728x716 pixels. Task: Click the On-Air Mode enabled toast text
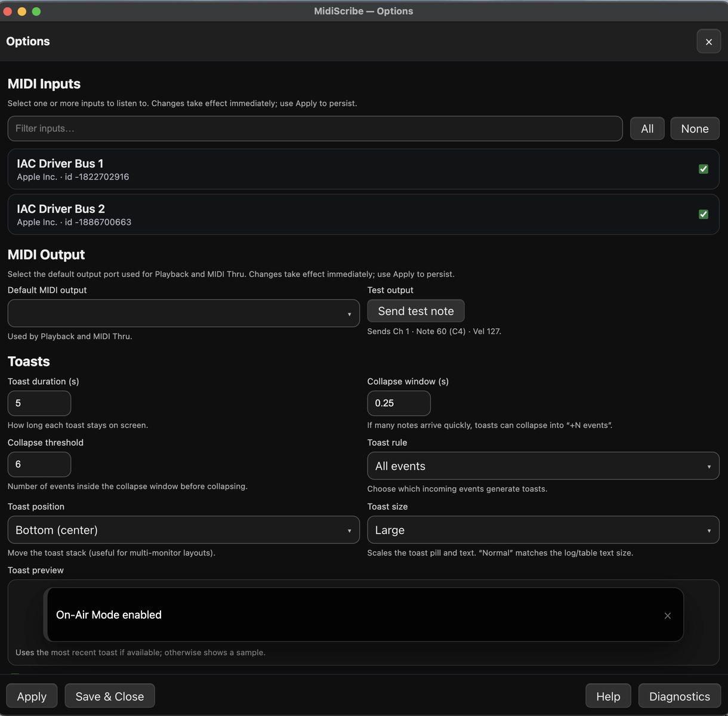(x=109, y=615)
